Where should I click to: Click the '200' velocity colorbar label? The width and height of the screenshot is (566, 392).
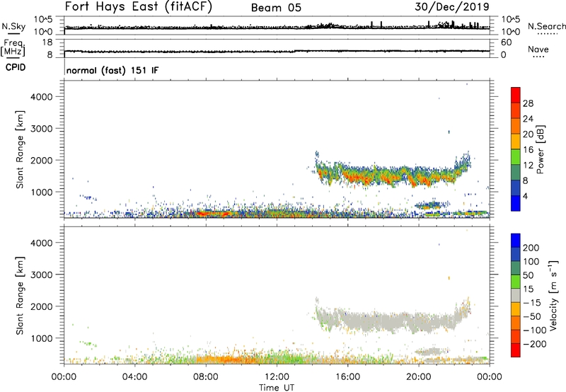tap(531, 248)
